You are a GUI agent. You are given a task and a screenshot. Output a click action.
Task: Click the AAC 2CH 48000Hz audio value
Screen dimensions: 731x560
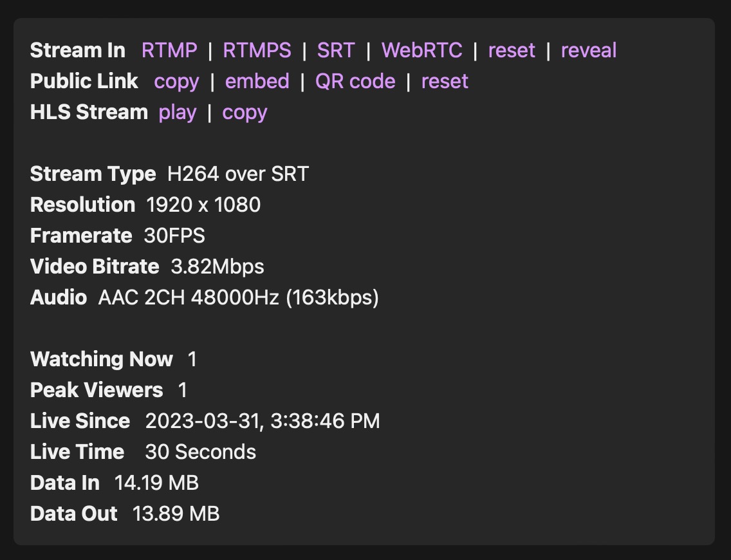(238, 298)
